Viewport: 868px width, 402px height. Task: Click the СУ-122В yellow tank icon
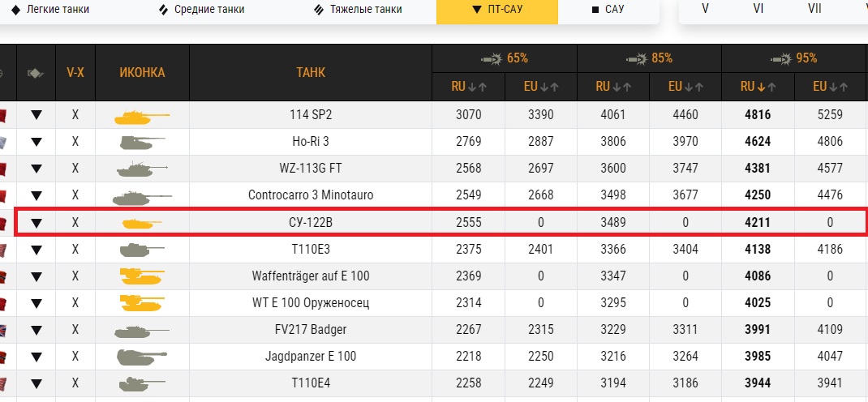142,223
